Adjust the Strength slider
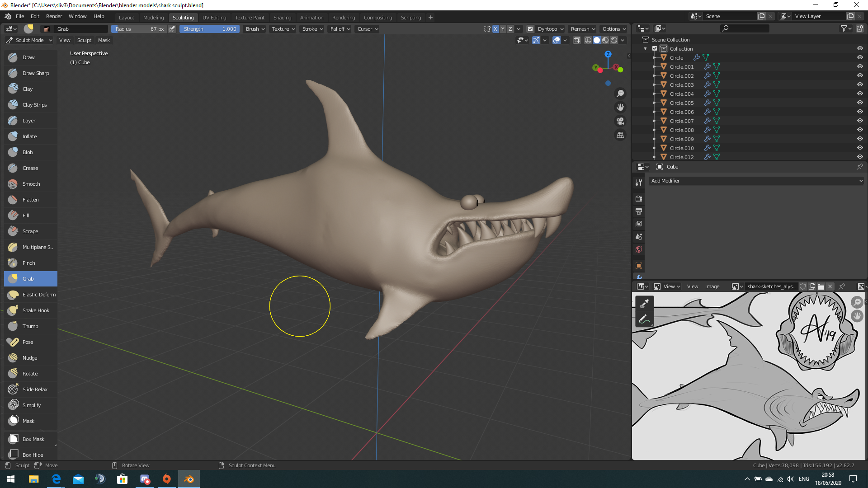Screen dimensions: 868x488 point(209,29)
